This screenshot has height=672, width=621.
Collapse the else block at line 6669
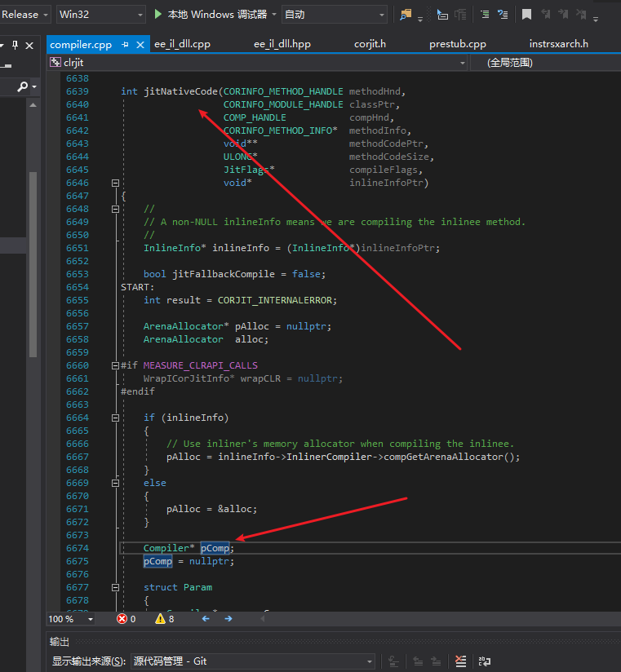[x=115, y=483]
